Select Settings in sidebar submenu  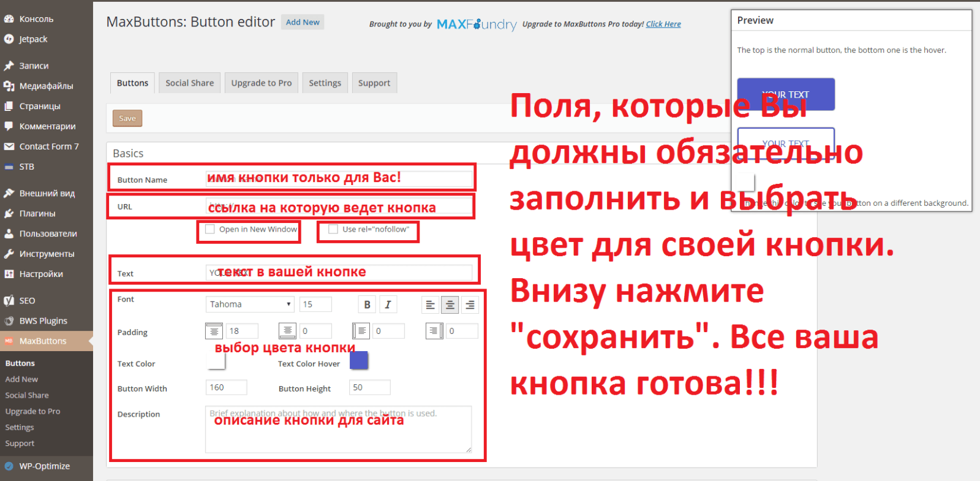point(20,427)
